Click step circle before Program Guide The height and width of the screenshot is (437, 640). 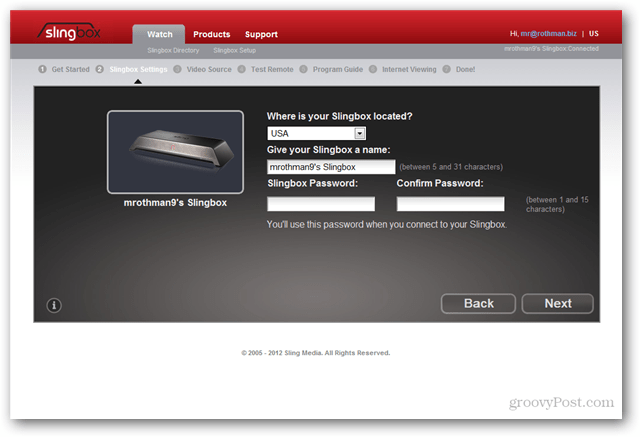pyautogui.click(x=303, y=69)
